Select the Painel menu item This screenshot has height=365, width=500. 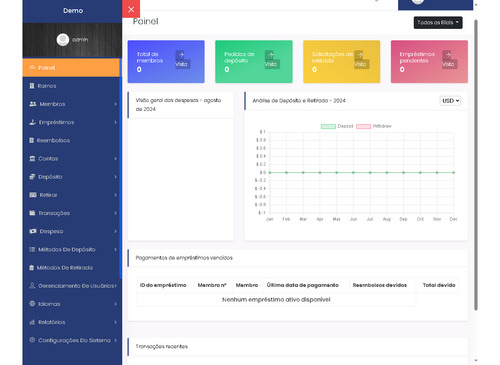coord(71,68)
